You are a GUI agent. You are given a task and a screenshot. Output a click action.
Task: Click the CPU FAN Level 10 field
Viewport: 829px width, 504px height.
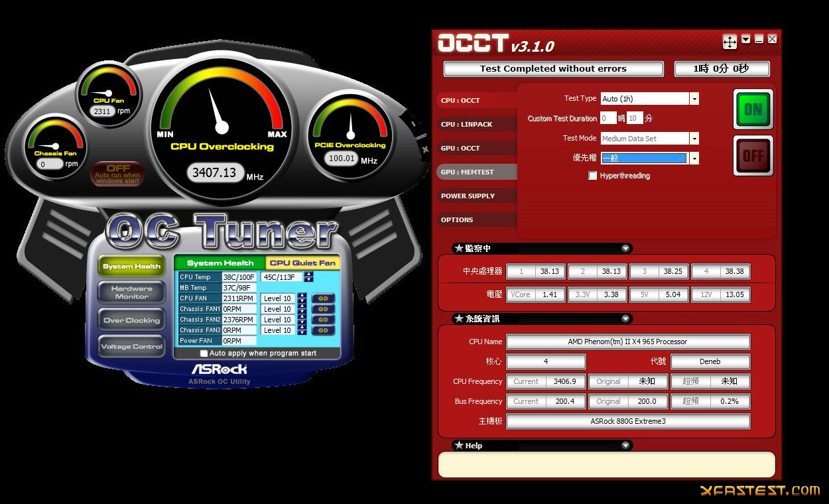point(278,298)
